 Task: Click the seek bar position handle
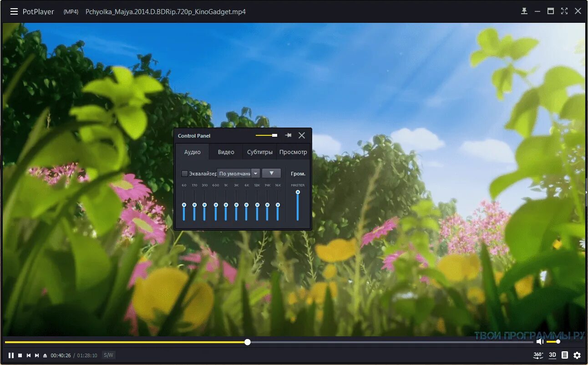coord(248,342)
